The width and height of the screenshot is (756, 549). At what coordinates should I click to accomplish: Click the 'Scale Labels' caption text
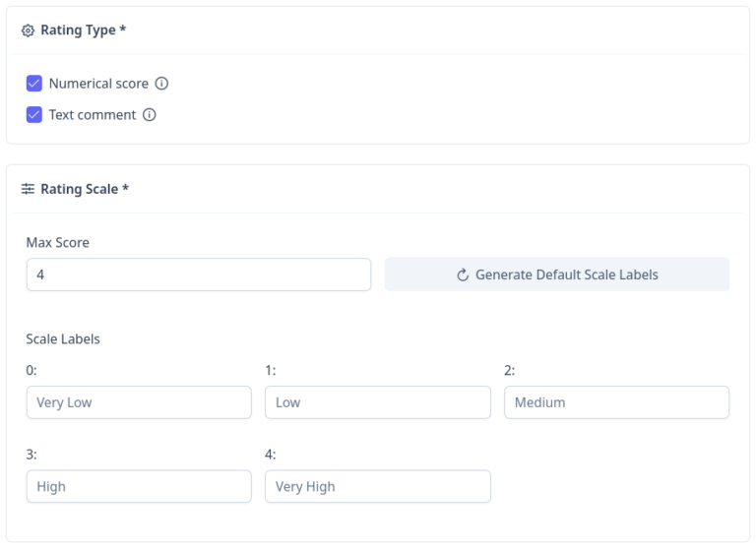point(63,338)
